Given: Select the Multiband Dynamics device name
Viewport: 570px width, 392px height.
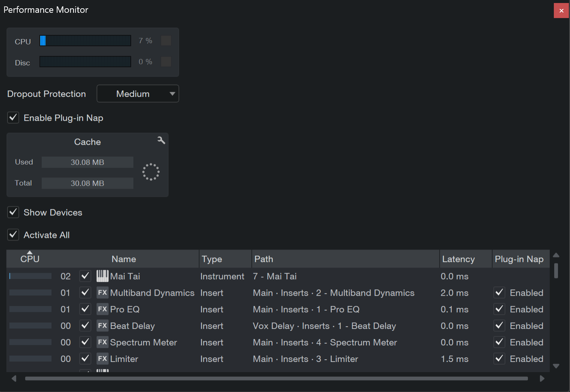Looking at the screenshot, I should tap(152, 293).
